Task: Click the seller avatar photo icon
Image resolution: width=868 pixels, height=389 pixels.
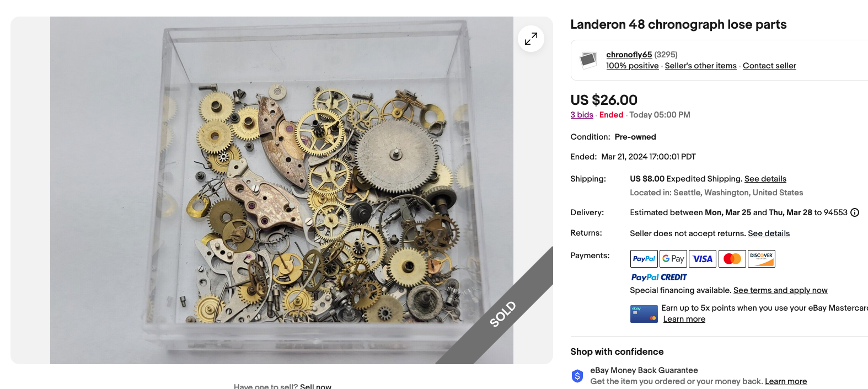Action: [x=588, y=60]
